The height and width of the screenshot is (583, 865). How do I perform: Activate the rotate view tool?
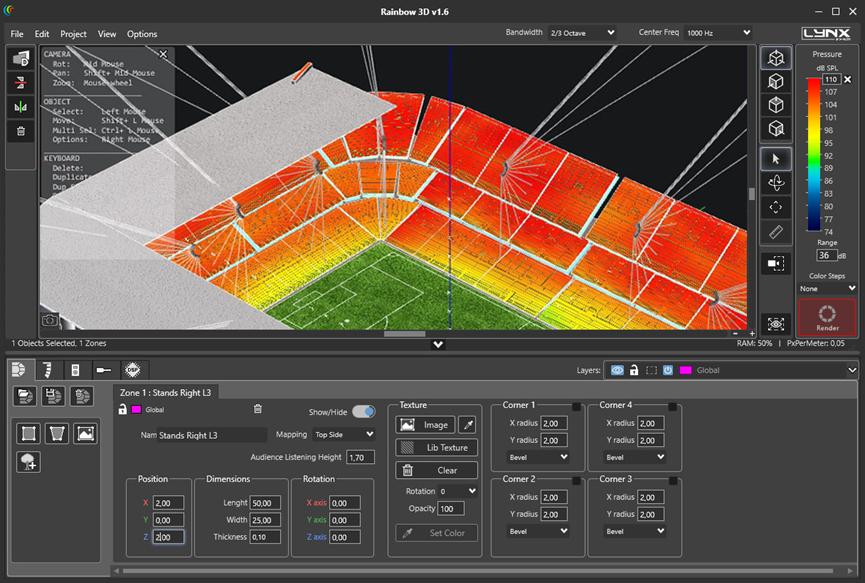click(776, 183)
